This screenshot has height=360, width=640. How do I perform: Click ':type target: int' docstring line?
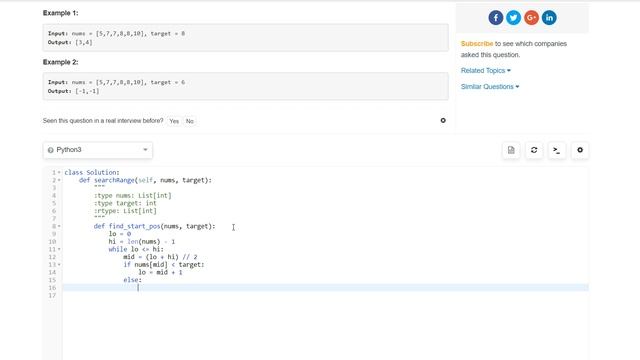pyautogui.click(x=125, y=203)
